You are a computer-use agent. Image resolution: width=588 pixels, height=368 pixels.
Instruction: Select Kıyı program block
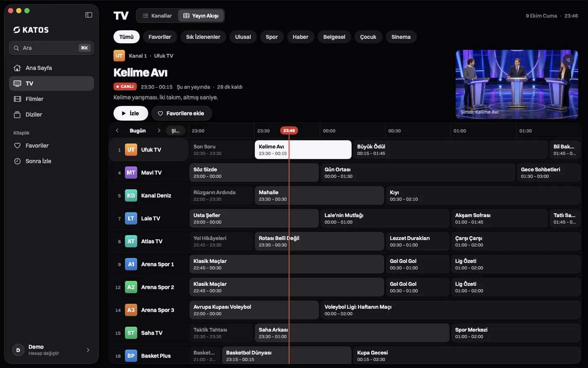(483, 196)
